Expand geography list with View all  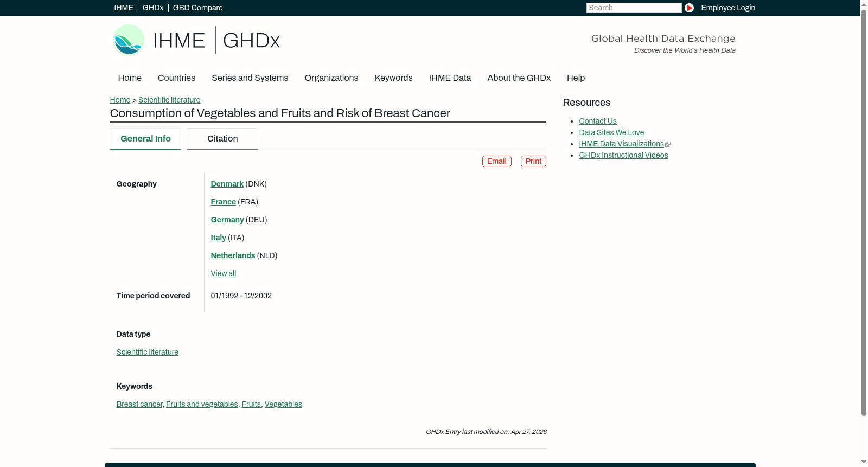(224, 273)
